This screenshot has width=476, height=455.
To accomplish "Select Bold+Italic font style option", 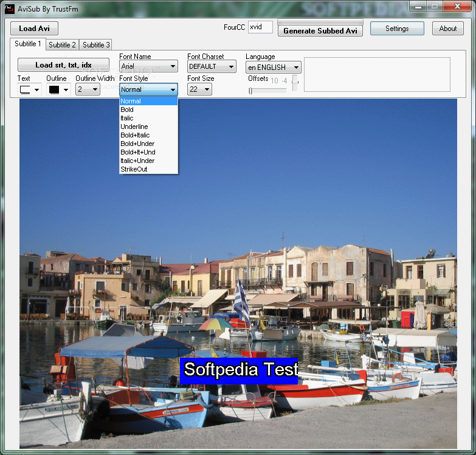I will 148,135.
